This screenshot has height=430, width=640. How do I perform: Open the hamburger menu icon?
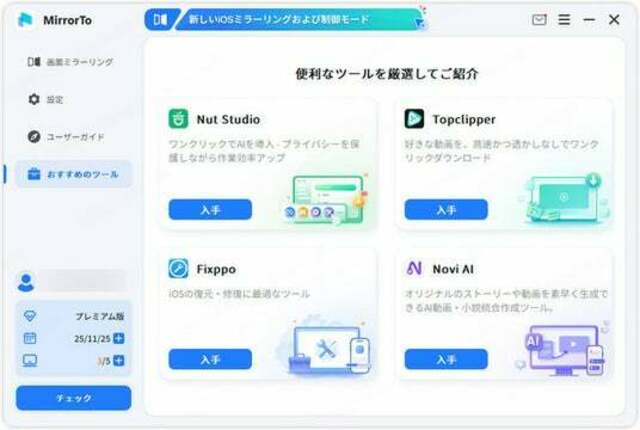click(564, 19)
